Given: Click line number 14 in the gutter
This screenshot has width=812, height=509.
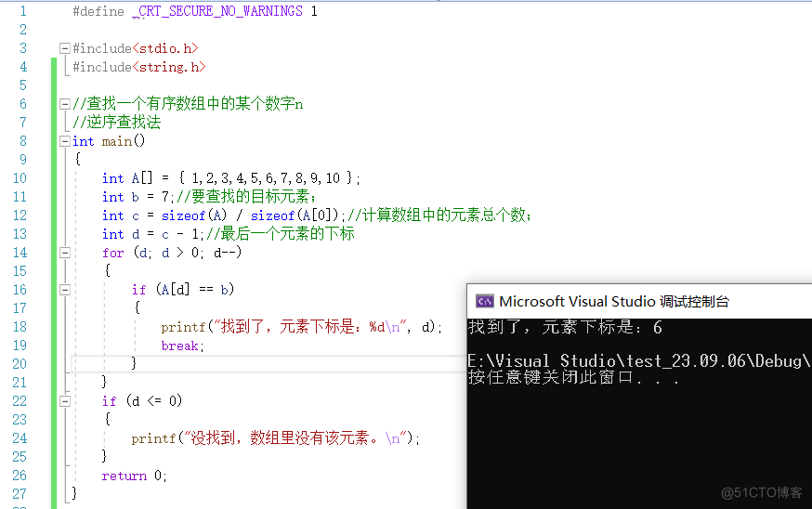Looking at the screenshot, I should click(20, 253).
